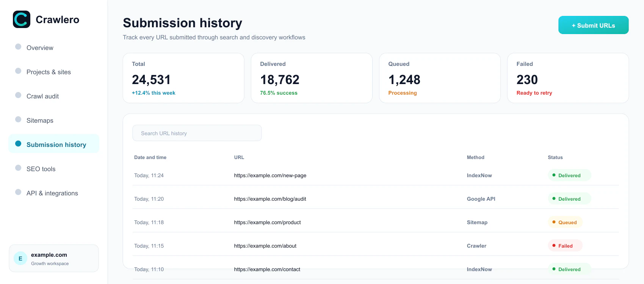Click the Failed status badge
The image size is (644, 284).
tap(565, 246)
